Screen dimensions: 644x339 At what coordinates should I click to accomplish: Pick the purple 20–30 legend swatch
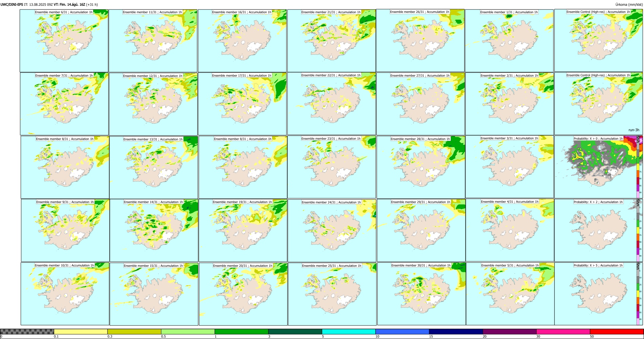coord(509,332)
